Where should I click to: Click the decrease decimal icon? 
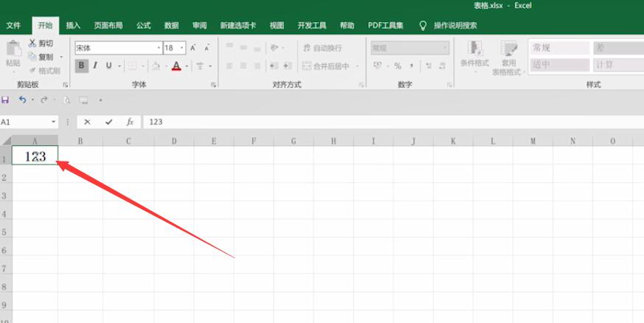443,66
